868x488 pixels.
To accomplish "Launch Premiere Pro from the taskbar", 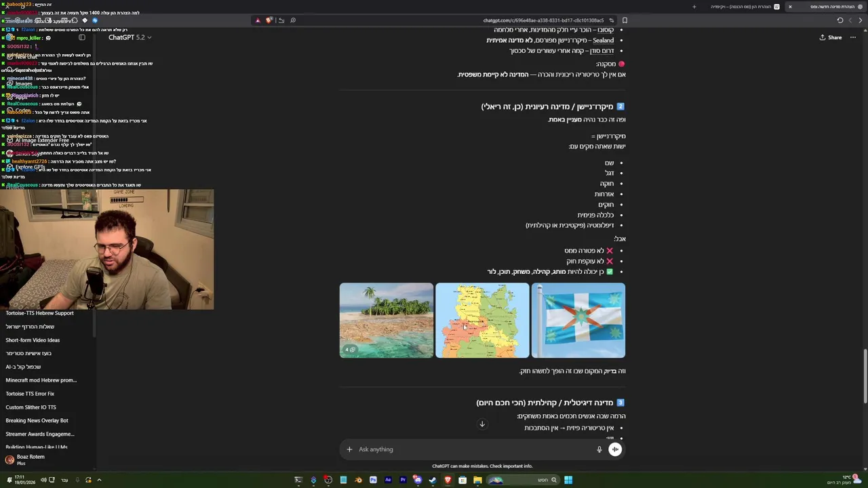I will click(x=403, y=480).
